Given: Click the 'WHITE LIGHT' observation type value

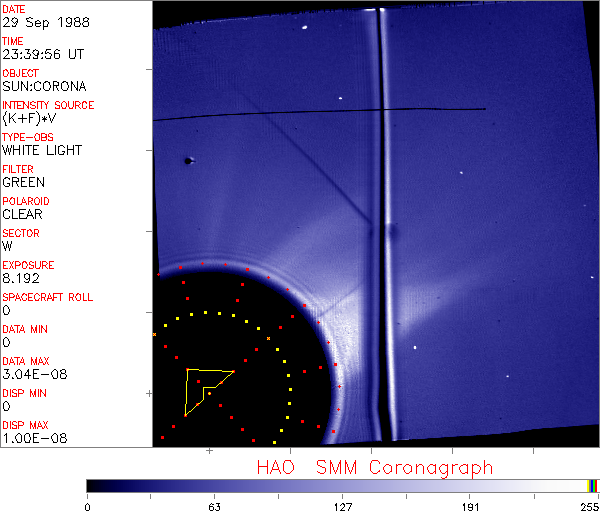Looking at the screenshot, I should pos(41,150).
